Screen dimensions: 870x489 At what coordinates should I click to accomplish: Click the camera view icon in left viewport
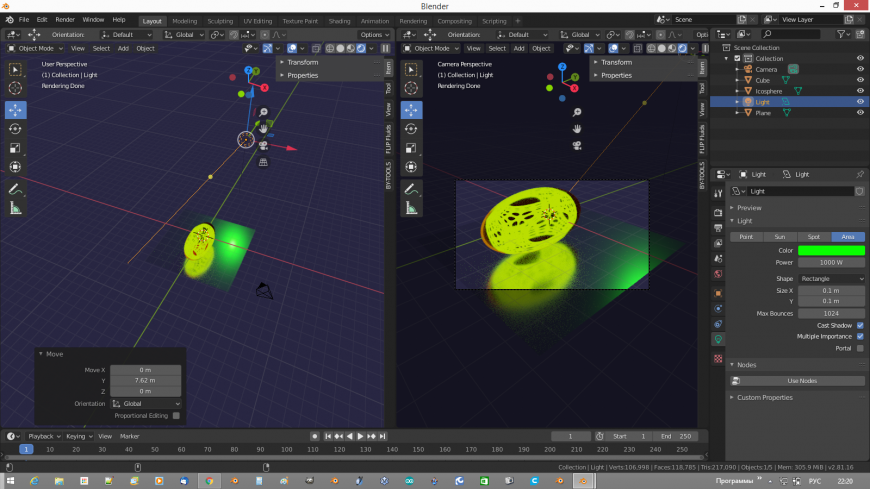263,145
